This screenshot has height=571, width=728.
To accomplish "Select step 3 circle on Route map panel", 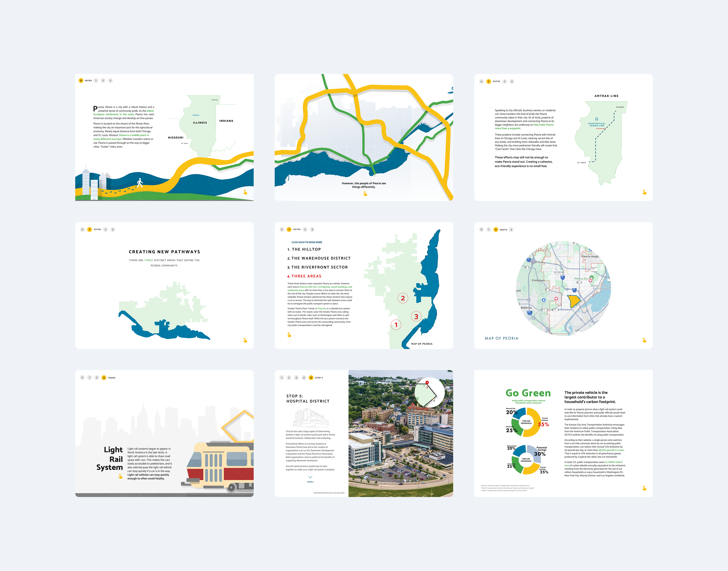I will (511, 230).
